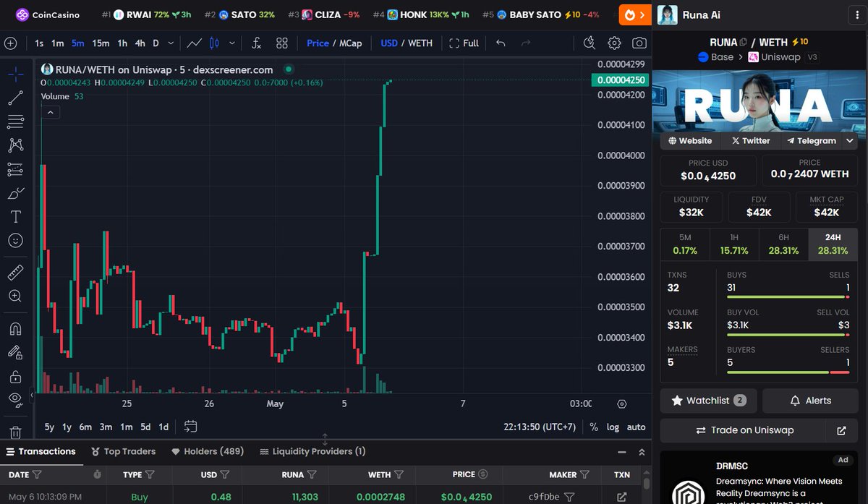
Task: Toggle stay in drawing mode
Action: click(15, 352)
